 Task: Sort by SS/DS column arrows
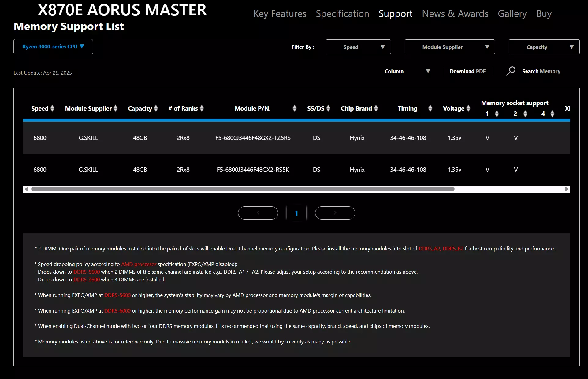328,108
